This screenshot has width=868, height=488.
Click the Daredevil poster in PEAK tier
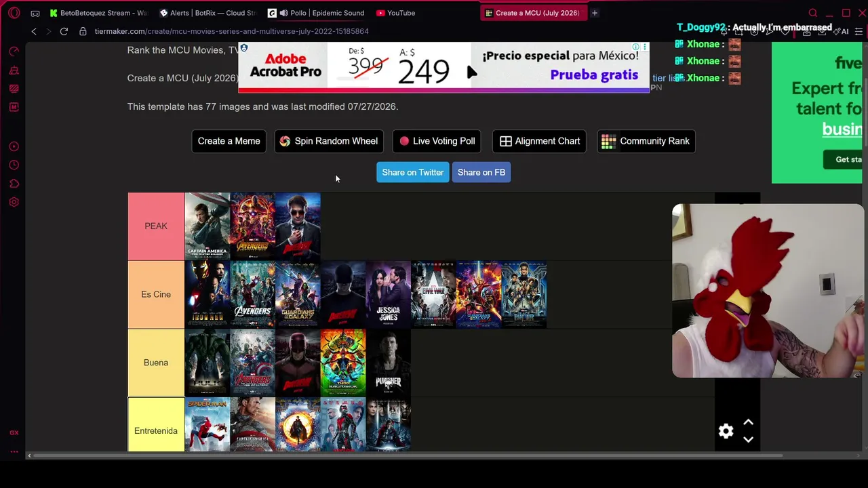click(298, 226)
